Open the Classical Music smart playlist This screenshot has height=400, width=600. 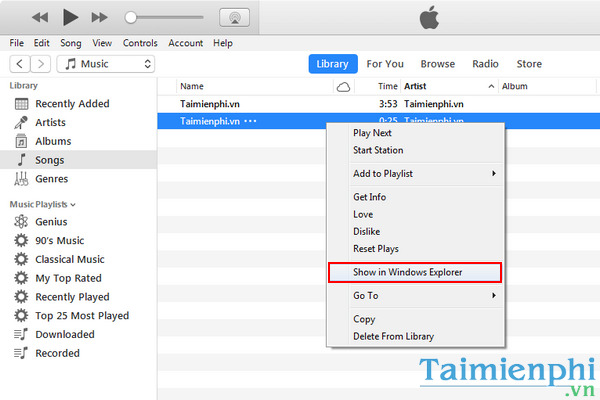pyautogui.click(x=78, y=259)
